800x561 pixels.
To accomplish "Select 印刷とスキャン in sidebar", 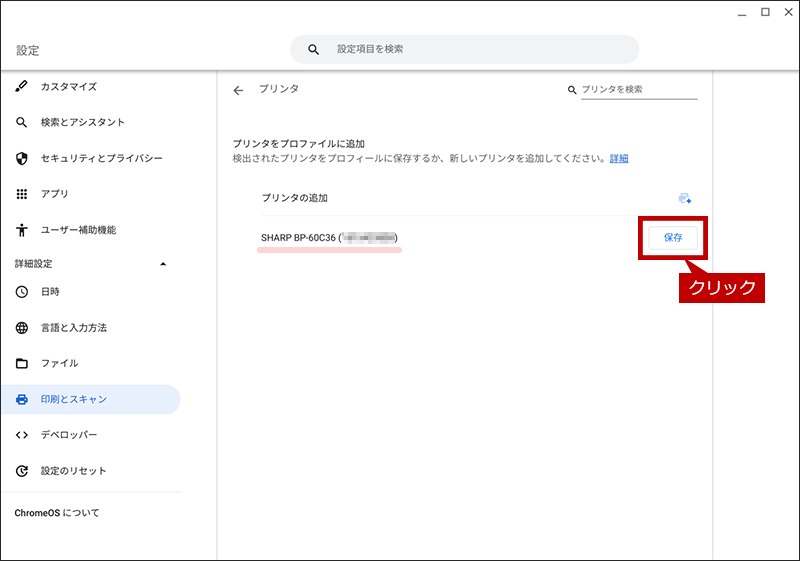I will tap(91, 399).
